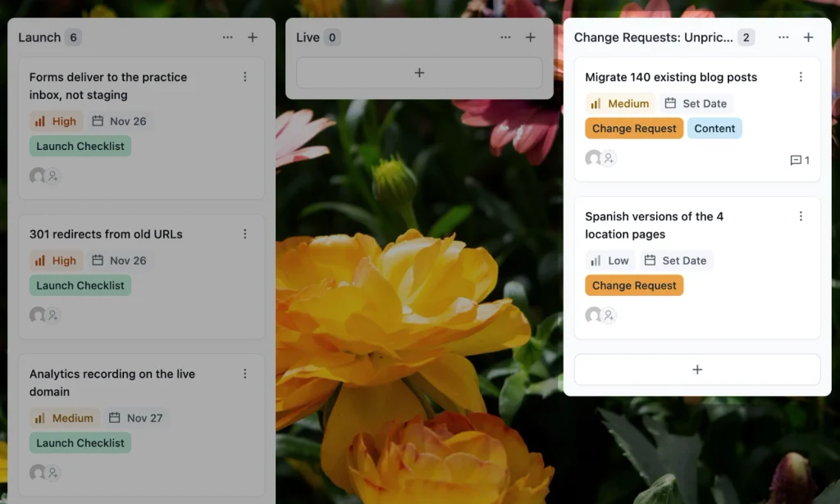
Task: Add assignee on Migrate 140 blog posts card
Action: click(609, 158)
